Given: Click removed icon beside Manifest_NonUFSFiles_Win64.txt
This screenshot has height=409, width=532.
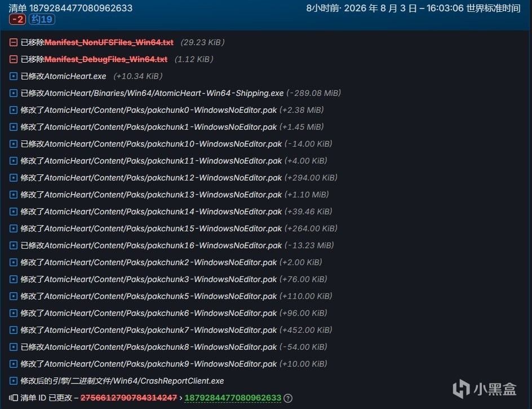Looking at the screenshot, I should 14,42.
